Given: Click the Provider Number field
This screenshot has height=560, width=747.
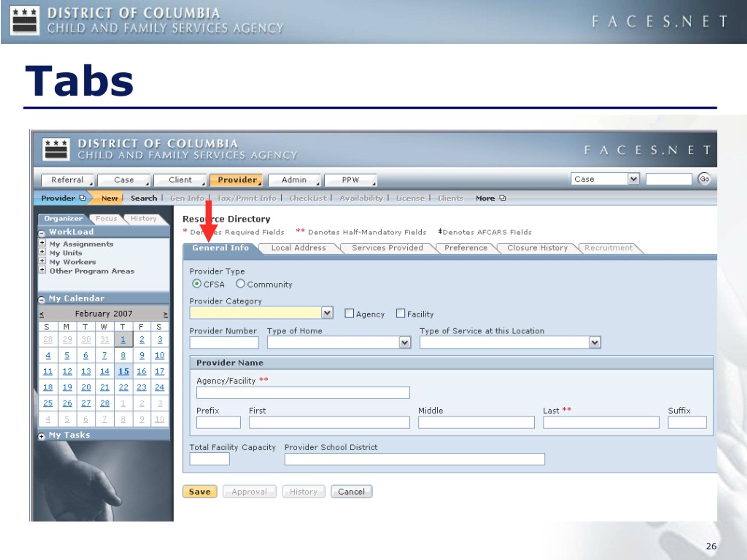Looking at the screenshot, I should (x=224, y=343).
